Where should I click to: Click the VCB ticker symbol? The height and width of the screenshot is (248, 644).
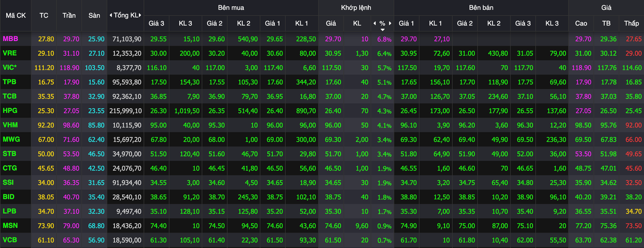(10, 241)
